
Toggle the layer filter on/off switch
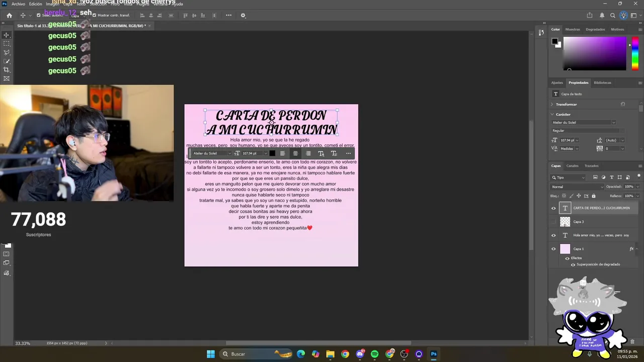638,176
